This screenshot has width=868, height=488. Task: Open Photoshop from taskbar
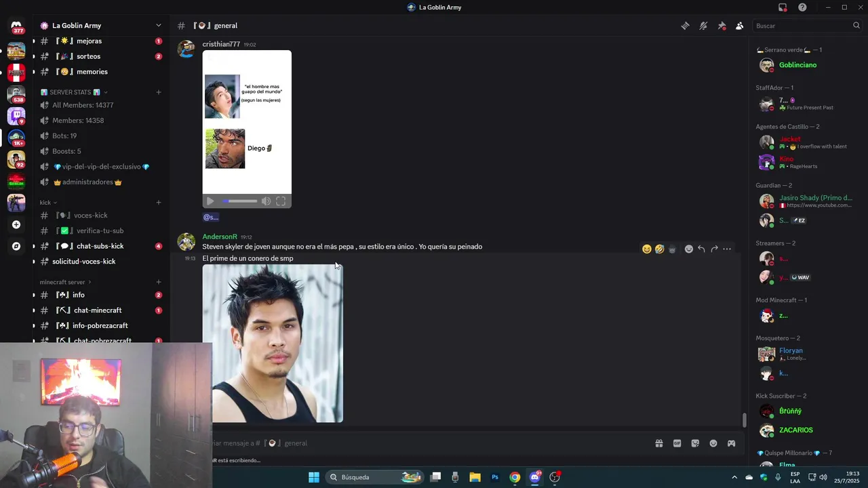(x=495, y=477)
